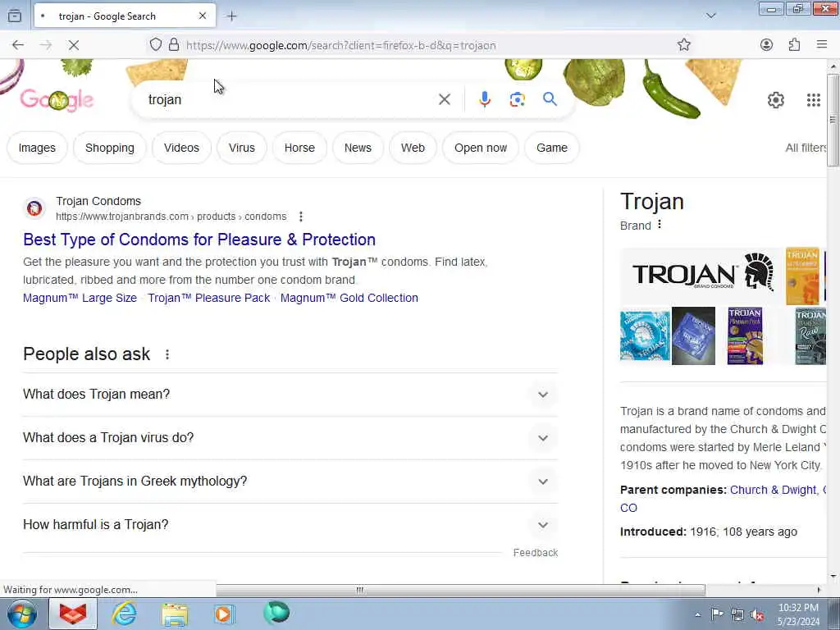Select the Virus filter chip
The image size is (840, 630).
pos(242,148)
